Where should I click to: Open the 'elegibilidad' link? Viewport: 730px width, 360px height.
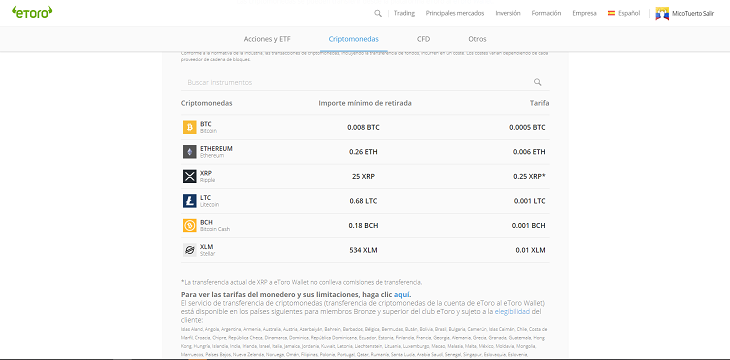[512, 312]
